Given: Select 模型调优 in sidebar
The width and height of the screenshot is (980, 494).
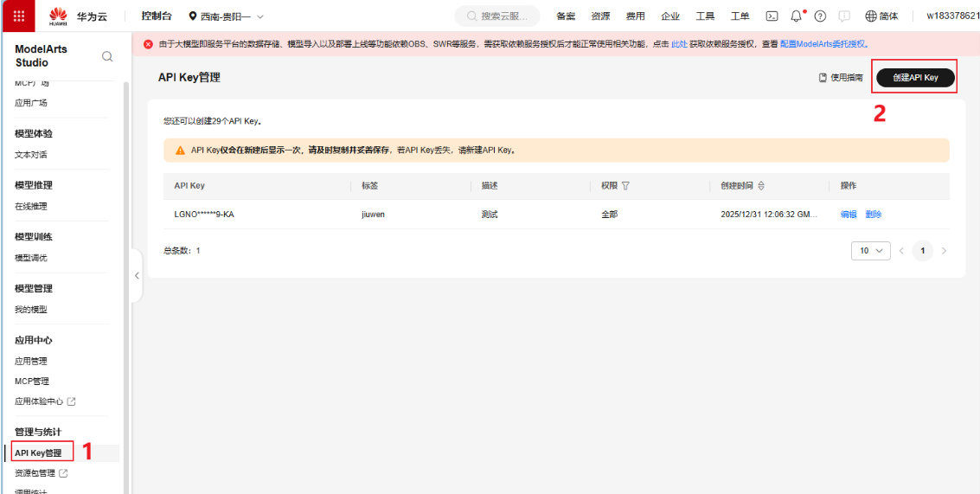Looking at the screenshot, I should tap(30, 258).
